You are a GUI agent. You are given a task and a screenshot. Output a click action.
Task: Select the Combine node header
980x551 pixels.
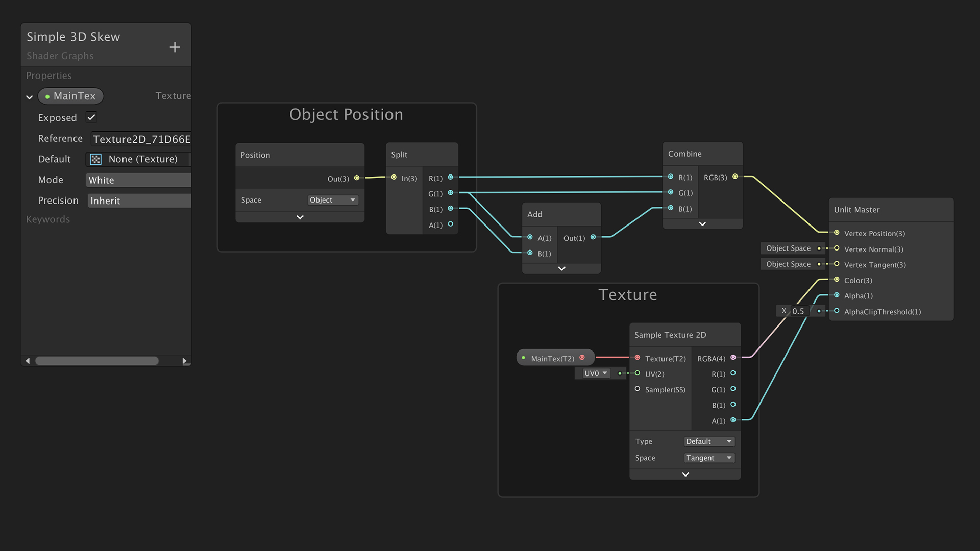703,154
